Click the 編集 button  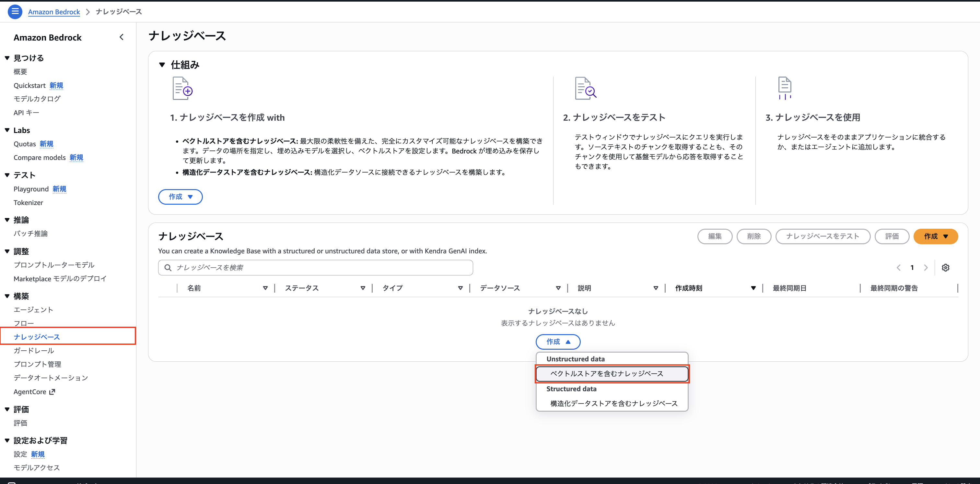(715, 236)
